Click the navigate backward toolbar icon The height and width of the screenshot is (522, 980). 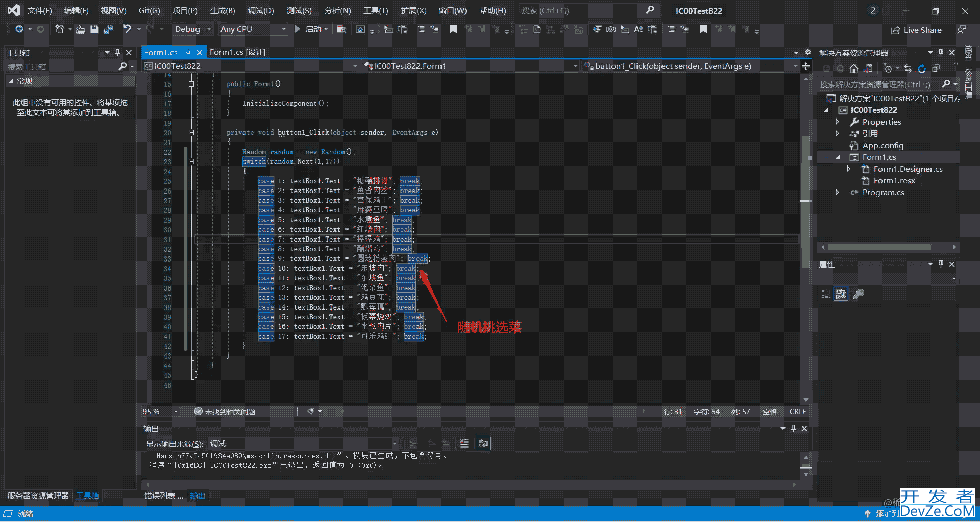coord(19,29)
